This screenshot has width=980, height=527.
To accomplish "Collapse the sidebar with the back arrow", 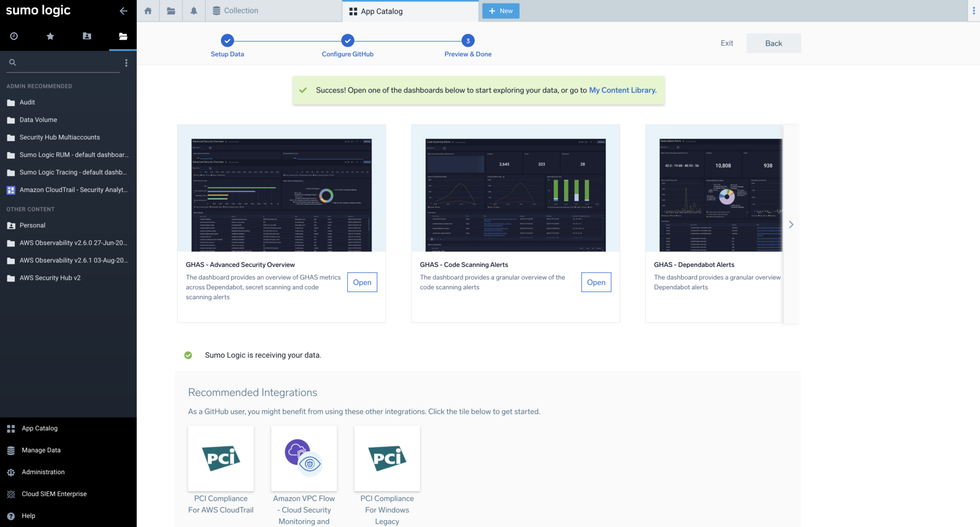I will [x=123, y=11].
